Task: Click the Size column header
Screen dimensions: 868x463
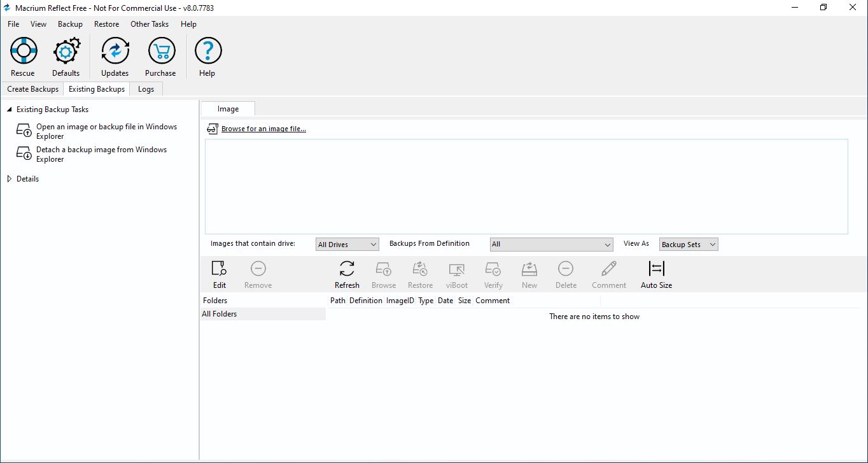Action: pos(465,301)
